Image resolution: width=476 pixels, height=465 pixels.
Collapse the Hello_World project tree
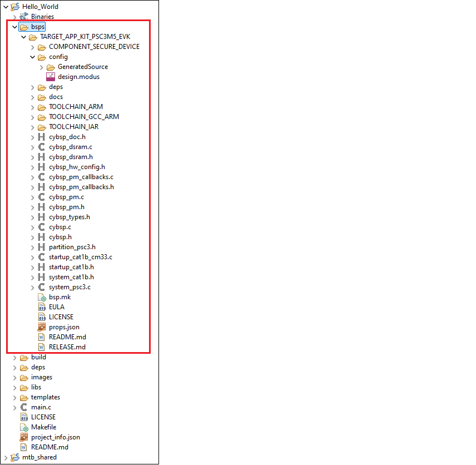(6, 7)
